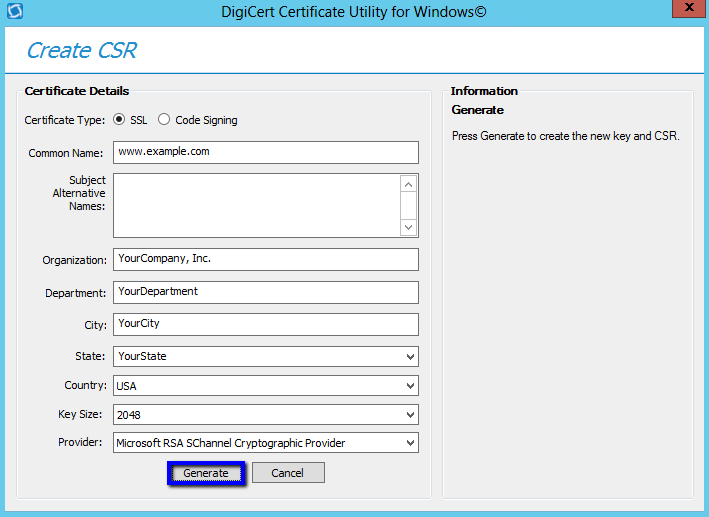Click the Create CSR heading

point(81,50)
